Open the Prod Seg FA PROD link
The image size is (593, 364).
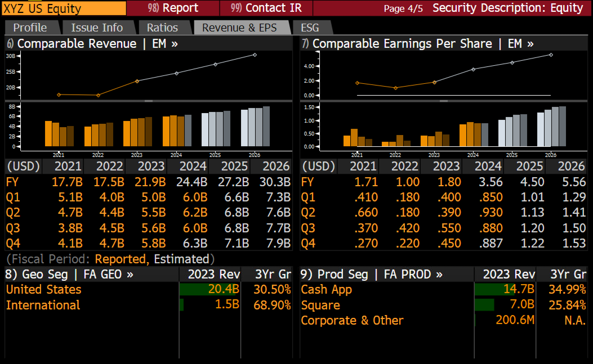point(371,274)
